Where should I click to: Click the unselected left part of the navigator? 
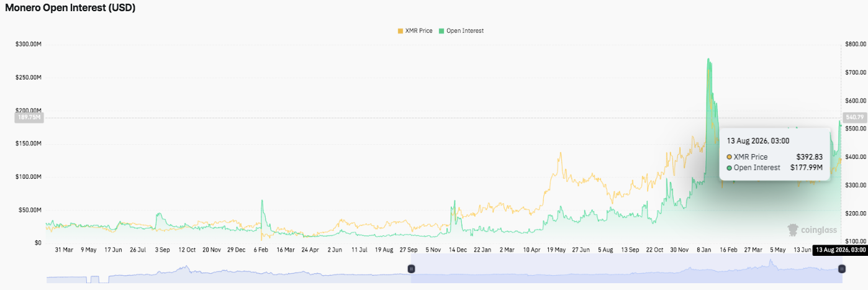coord(228,268)
